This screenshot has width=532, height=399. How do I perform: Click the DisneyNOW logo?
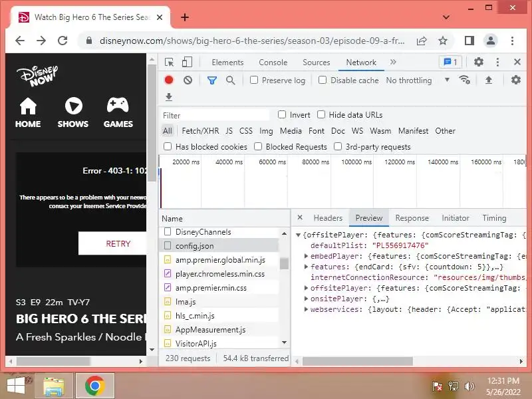38,76
